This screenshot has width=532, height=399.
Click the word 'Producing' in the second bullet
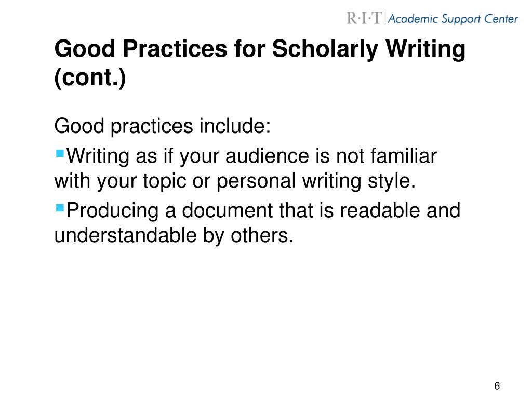point(112,211)
